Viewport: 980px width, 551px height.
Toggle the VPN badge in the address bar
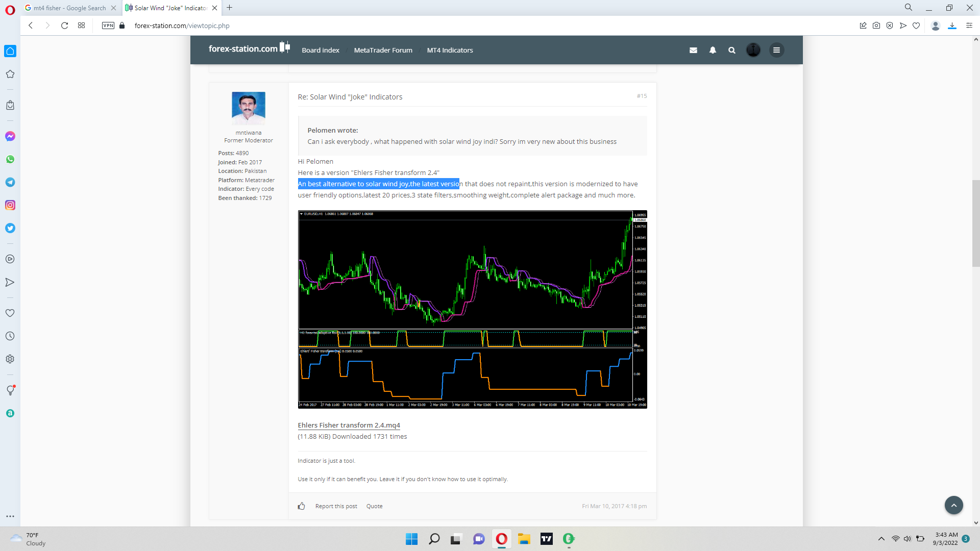click(108, 26)
